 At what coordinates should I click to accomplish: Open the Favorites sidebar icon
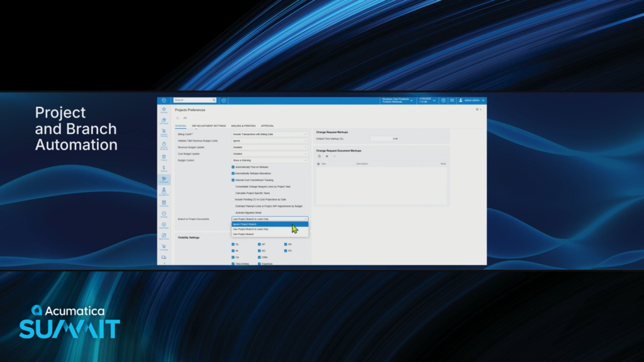164,109
